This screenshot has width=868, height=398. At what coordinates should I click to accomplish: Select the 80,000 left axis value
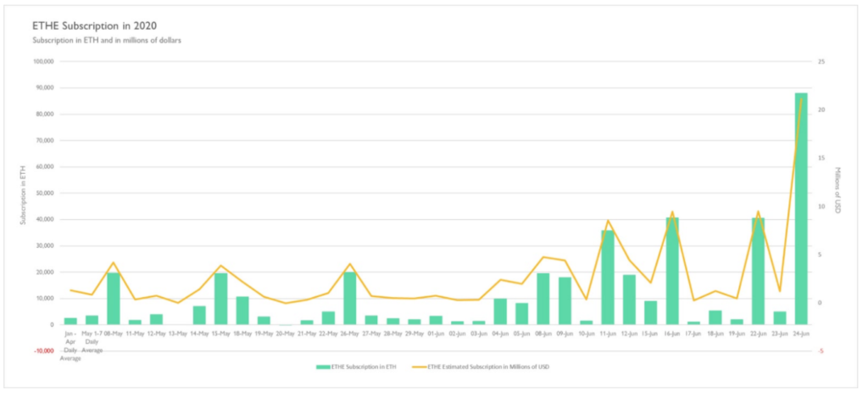click(x=45, y=115)
